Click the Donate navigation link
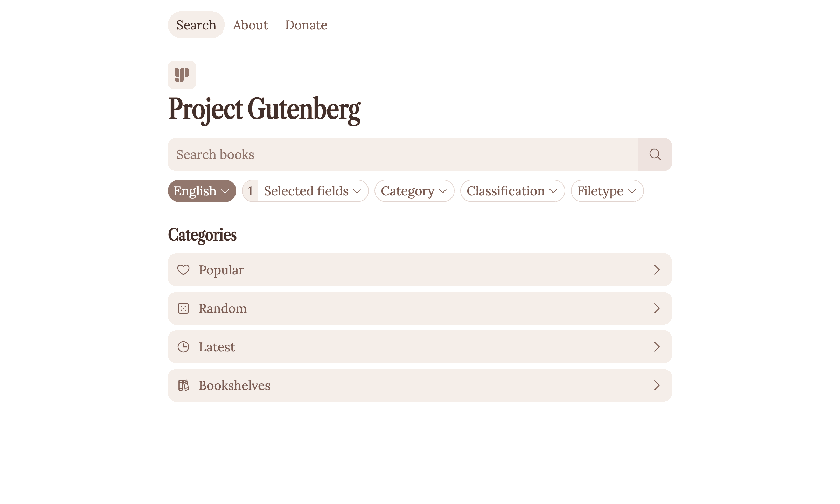840x504 pixels. pyautogui.click(x=306, y=24)
